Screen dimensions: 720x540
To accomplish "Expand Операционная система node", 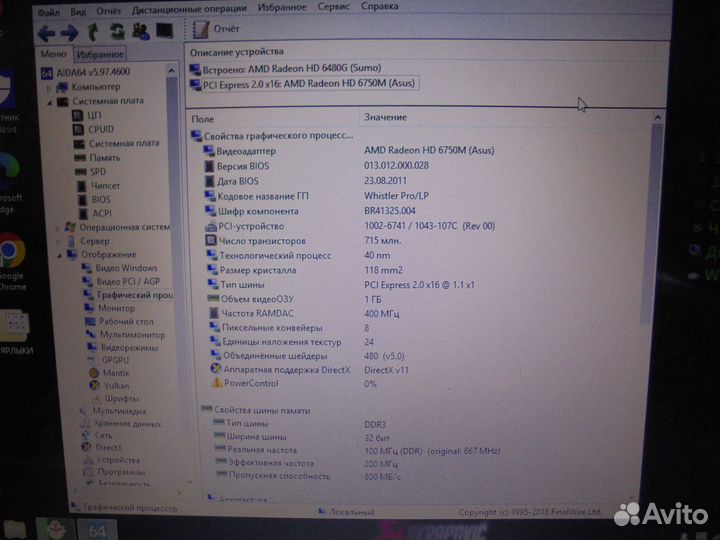I will click(57, 228).
